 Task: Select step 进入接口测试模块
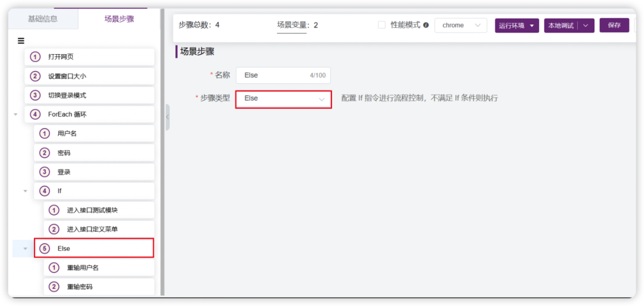[99, 210]
